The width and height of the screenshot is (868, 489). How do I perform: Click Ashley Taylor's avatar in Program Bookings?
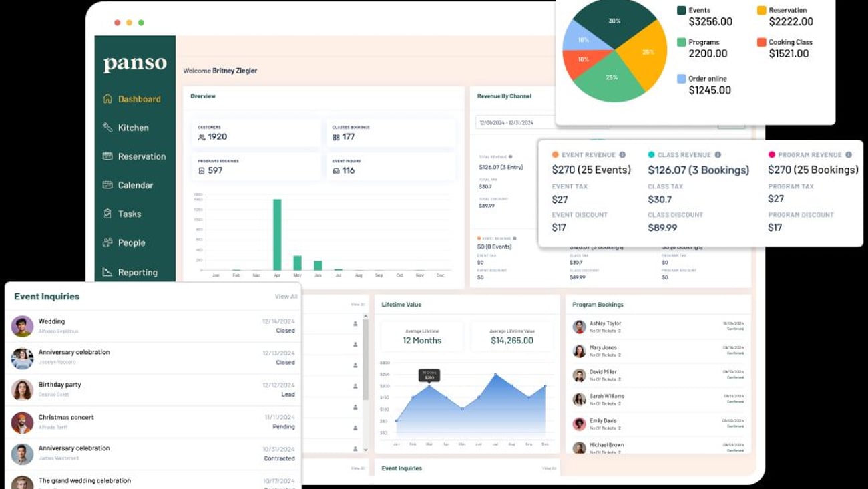click(x=579, y=327)
